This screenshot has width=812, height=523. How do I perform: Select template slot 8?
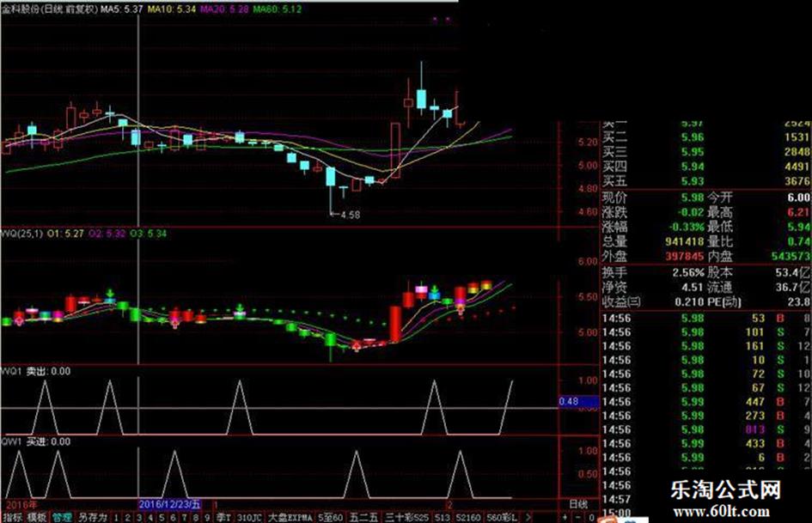pyautogui.click(x=196, y=517)
